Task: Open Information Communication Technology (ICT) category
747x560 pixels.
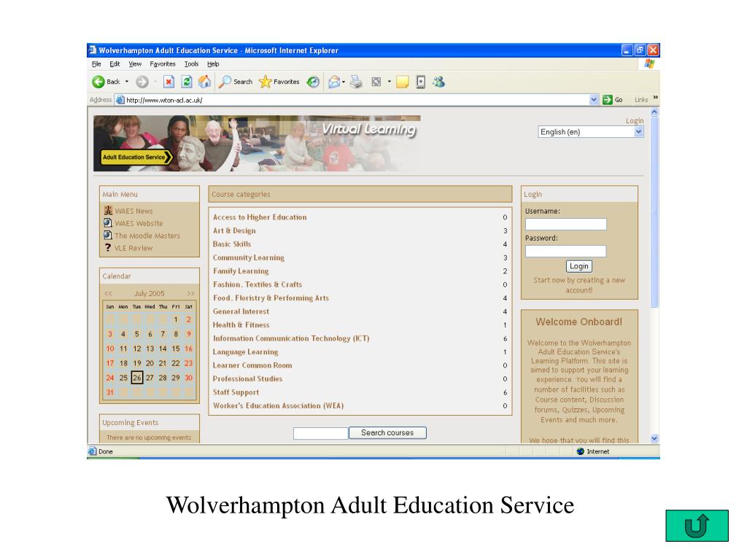Action: coord(291,338)
